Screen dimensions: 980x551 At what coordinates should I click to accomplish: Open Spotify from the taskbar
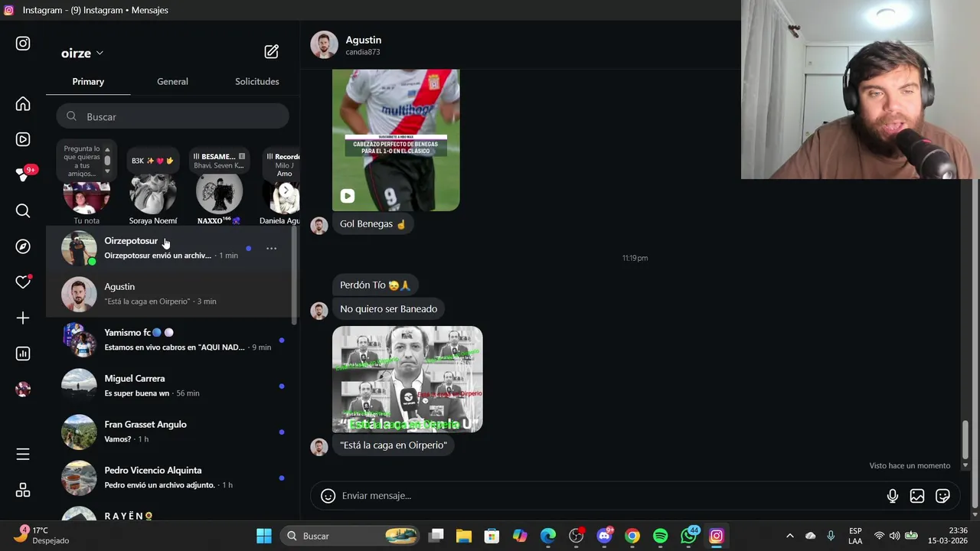pyautogui.click(x=660, y=536)
